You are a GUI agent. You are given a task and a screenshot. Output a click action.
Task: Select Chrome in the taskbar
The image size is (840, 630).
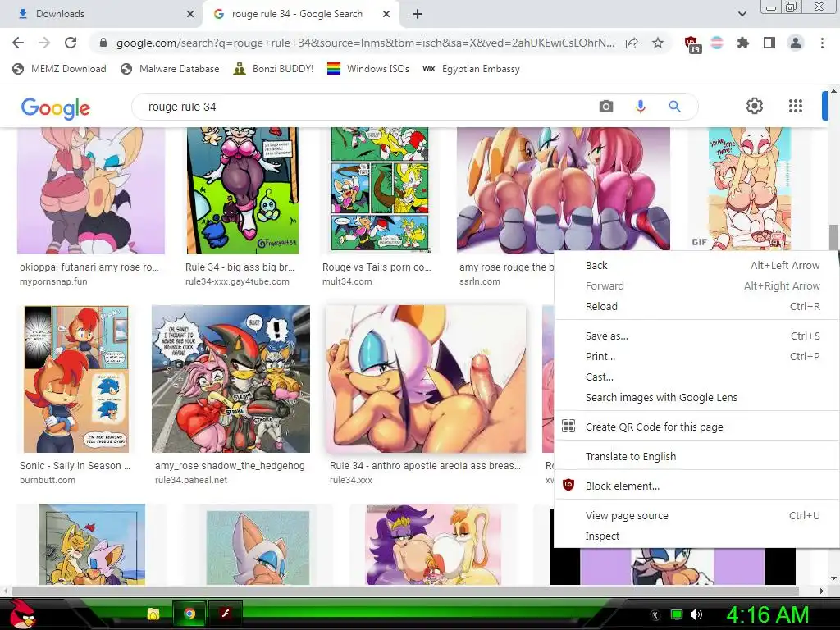pos(189,614)
